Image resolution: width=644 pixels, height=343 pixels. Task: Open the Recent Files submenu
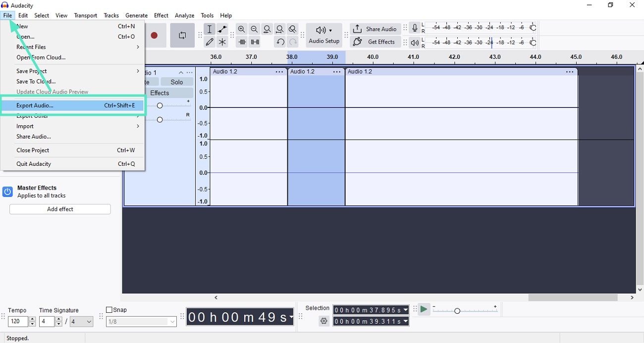pyautogui.click(x=72, y=47)
